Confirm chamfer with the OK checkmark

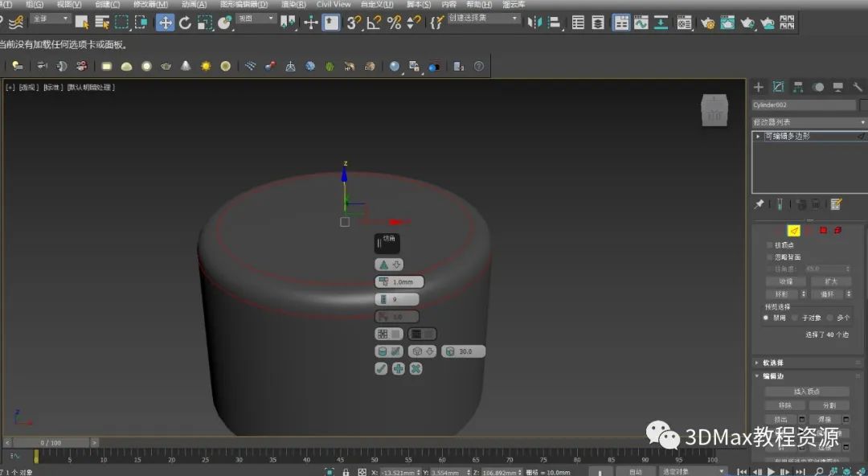(x=381, y=368)
